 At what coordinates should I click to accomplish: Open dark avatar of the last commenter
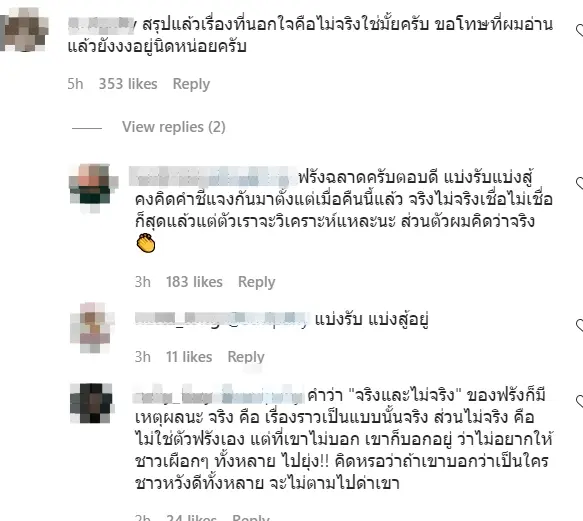click(x=92, y=403)
